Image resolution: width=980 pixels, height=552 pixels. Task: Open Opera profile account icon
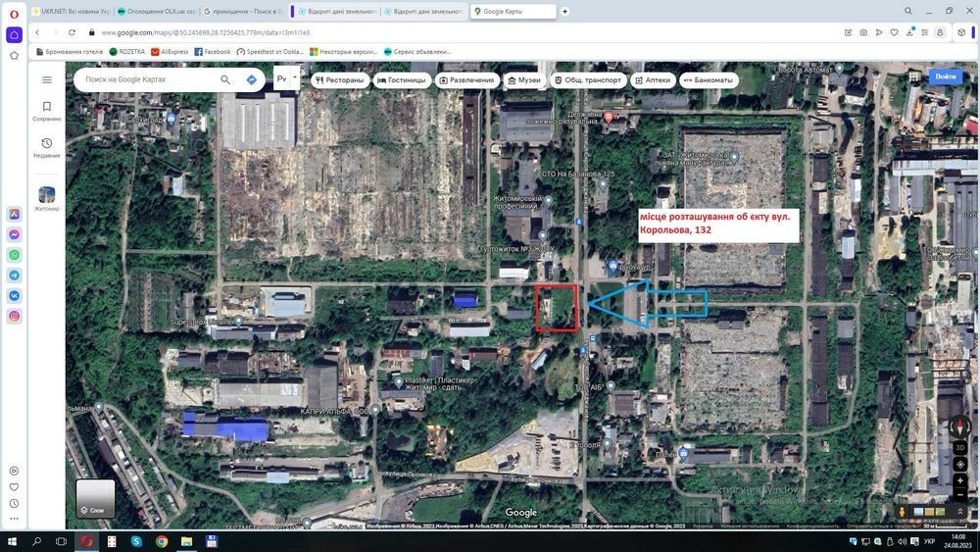click(x=940, y=32)
